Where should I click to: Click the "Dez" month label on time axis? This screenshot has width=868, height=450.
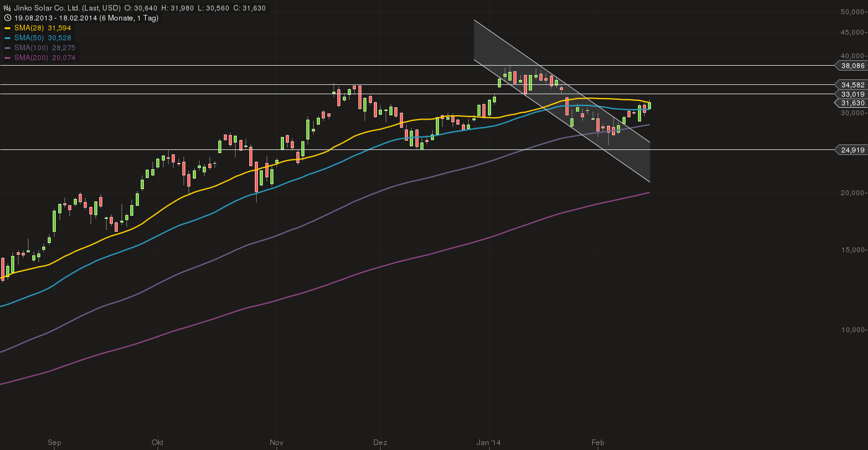coord(380,443)
